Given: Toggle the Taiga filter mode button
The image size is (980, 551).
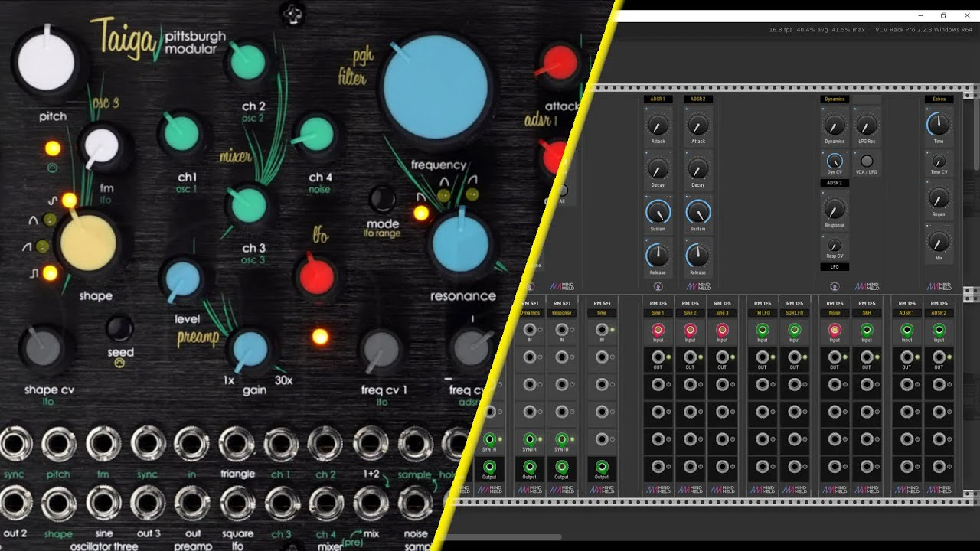Looking at the screenshot, I should coord(382,200).
